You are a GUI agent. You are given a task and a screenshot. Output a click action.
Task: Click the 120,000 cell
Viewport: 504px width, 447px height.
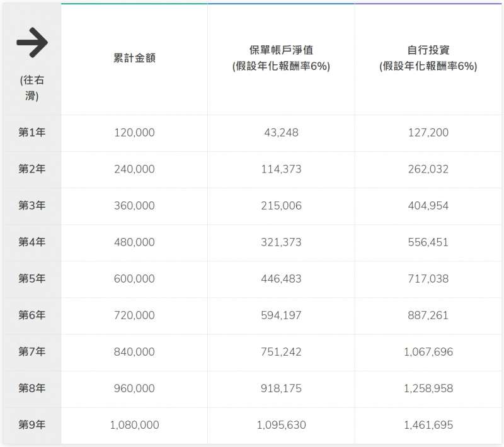[134, 133]
